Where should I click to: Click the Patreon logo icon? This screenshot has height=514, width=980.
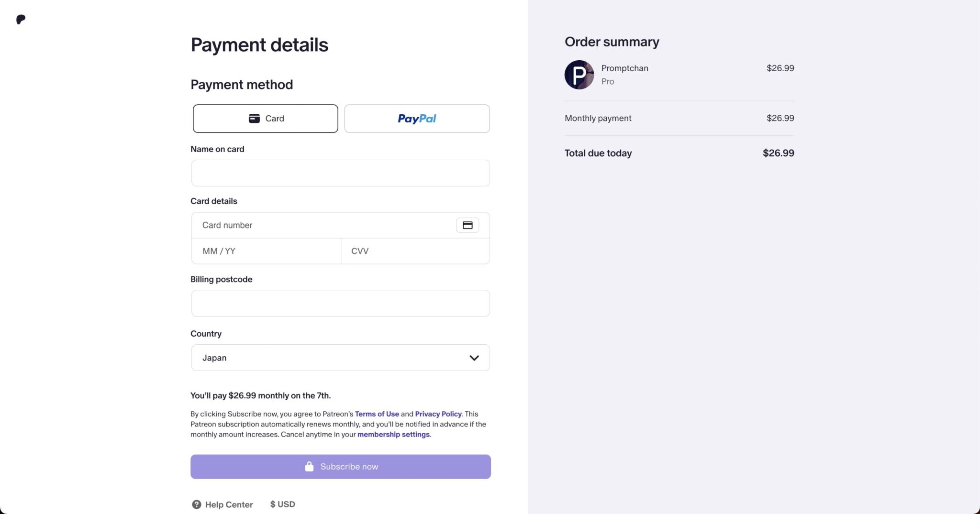(21, 20)
